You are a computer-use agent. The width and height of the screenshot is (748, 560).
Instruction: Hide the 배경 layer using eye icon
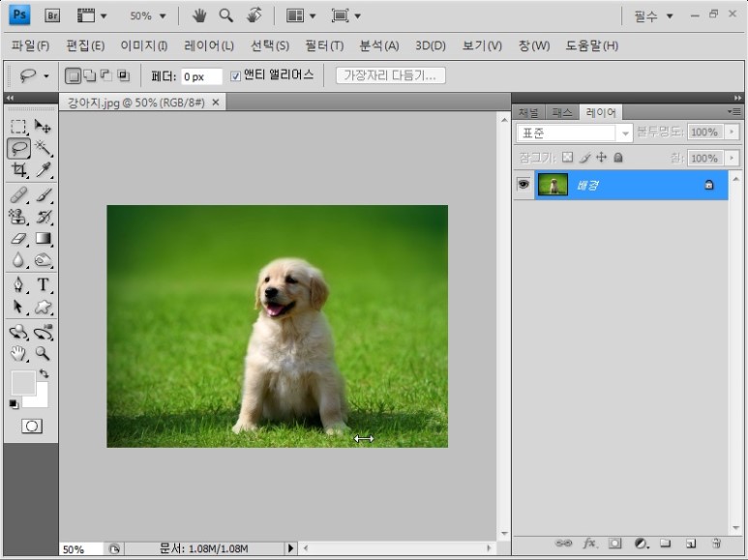click(524, 185)
